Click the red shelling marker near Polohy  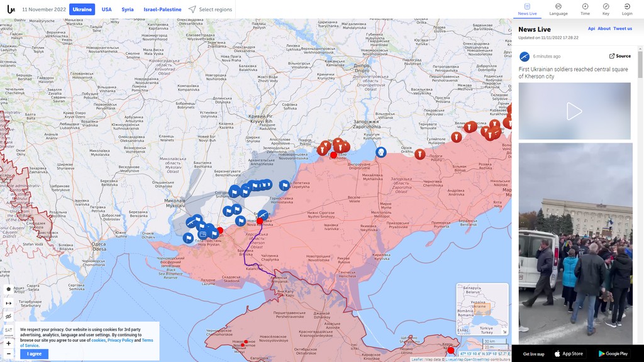coord(419,155)
